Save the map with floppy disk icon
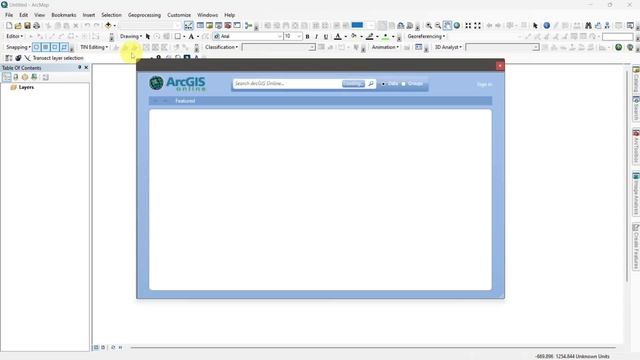 point(27,26)
